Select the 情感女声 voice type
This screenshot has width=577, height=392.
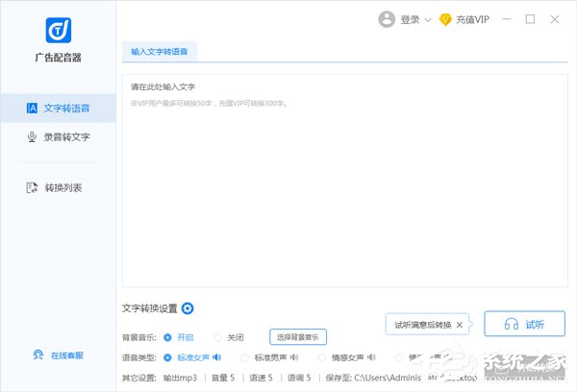[323, 357]
